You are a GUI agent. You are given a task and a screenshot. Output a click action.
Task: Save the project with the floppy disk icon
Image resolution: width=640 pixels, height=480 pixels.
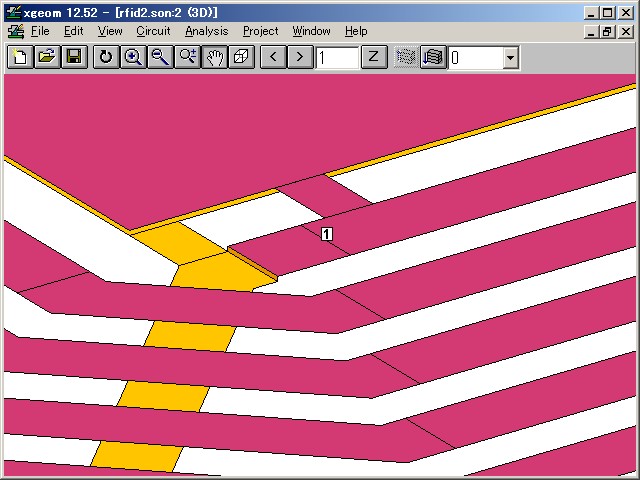[x=74, y=57]
